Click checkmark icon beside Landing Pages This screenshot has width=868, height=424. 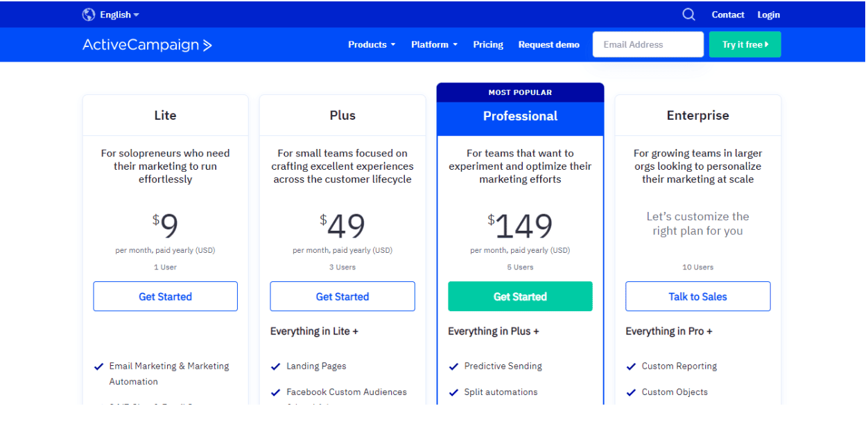pyautogui.click(x=276, y=366)
